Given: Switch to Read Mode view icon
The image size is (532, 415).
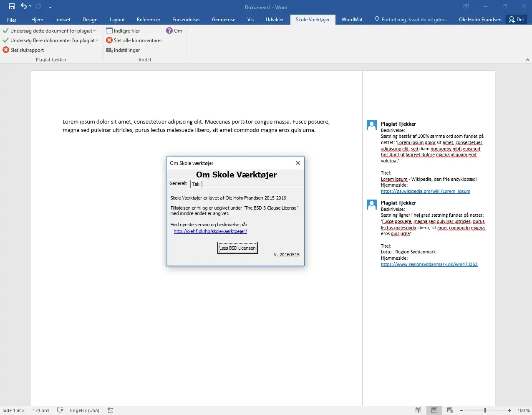Looking at the screenshot, I should [x=419, y=410].
